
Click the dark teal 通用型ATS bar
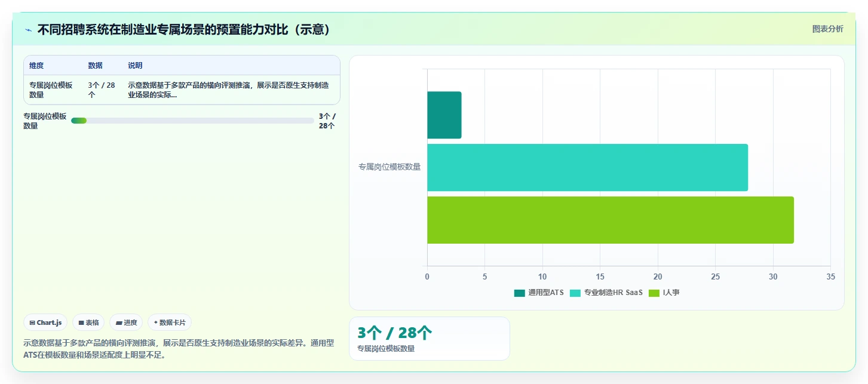pos(444,115)
